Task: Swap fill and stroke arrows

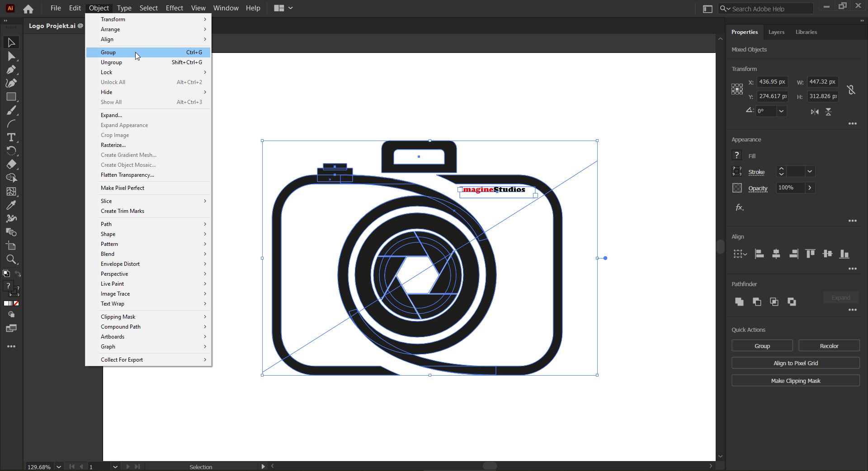Action: 18,273
